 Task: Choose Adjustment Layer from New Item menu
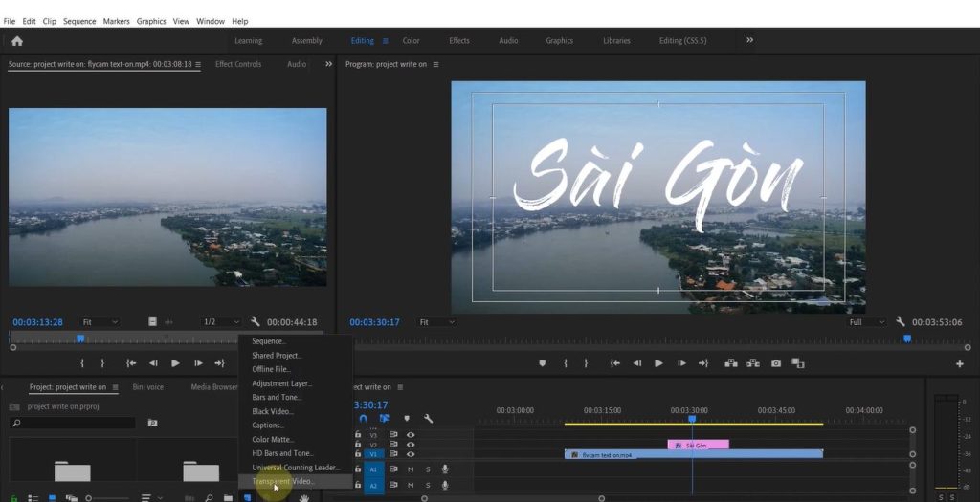click(296, 383)
